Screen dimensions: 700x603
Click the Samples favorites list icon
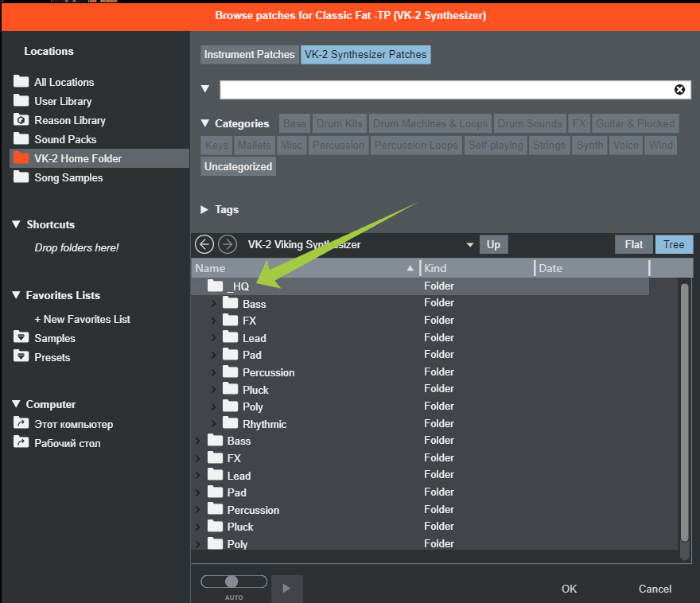[21, 337]
